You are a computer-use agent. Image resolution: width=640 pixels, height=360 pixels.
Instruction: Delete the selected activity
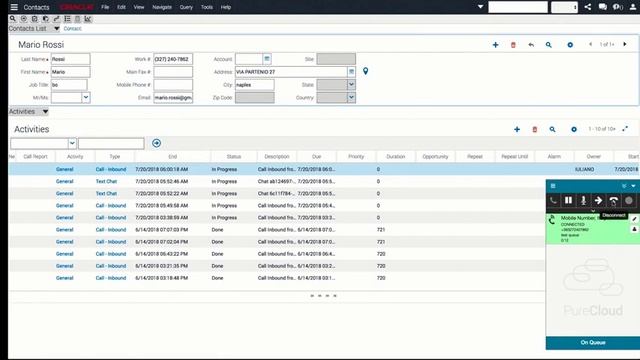(x=535, y=129)
